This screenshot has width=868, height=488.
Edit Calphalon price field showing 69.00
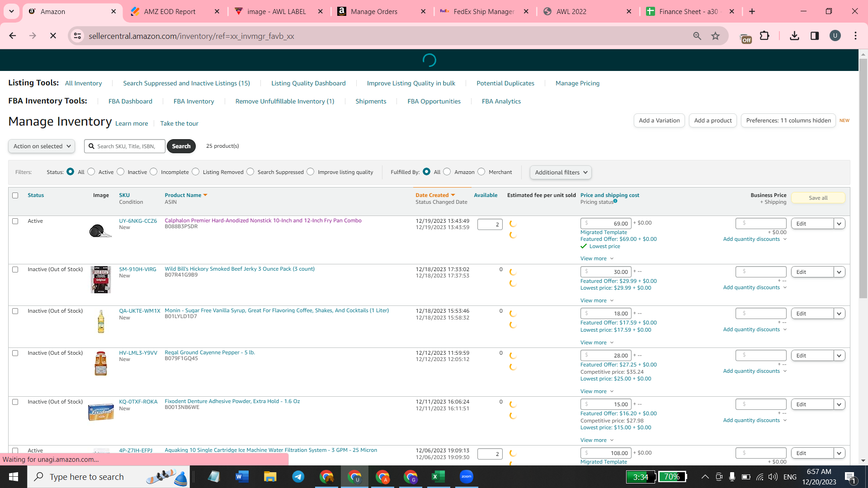pos(606,223)
